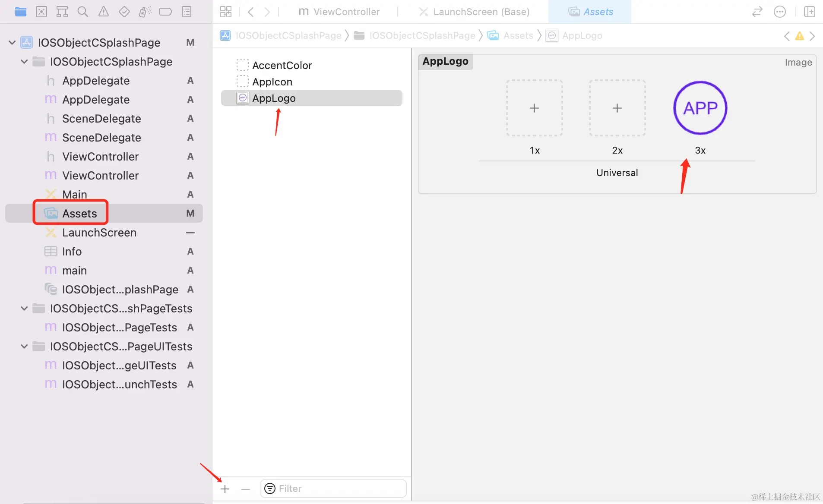This screenshot has height=504, width=823.
Task: Open the Find navigator magnifier icon
Action: pos(83,12)
